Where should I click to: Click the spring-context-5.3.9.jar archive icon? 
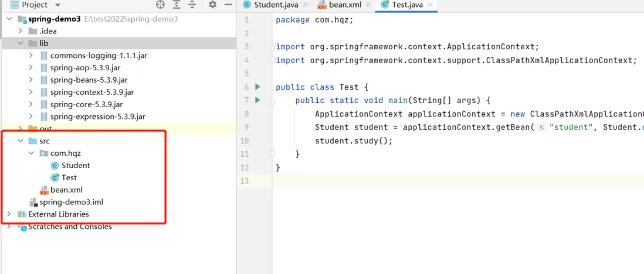44,92
